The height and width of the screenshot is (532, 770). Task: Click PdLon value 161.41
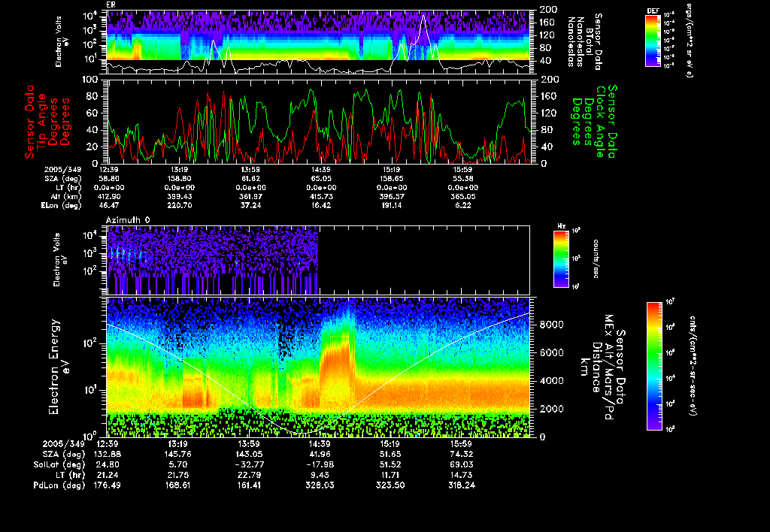tap(249, 485)
